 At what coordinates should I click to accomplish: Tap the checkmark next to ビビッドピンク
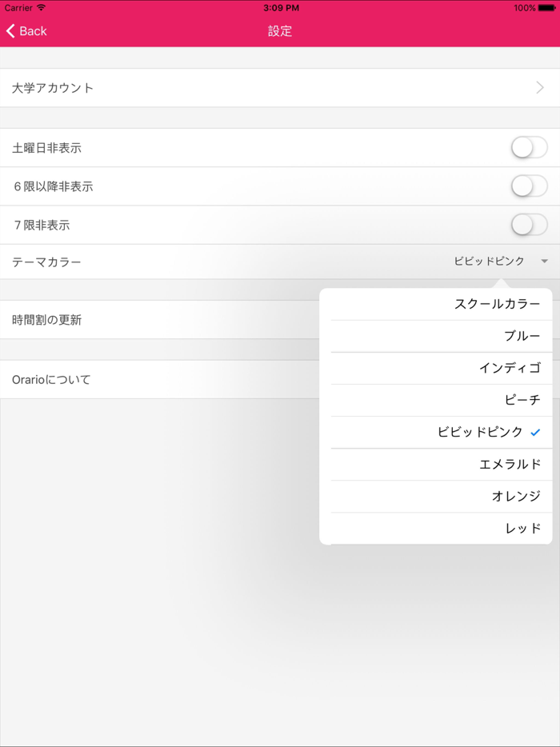(536, 432)
